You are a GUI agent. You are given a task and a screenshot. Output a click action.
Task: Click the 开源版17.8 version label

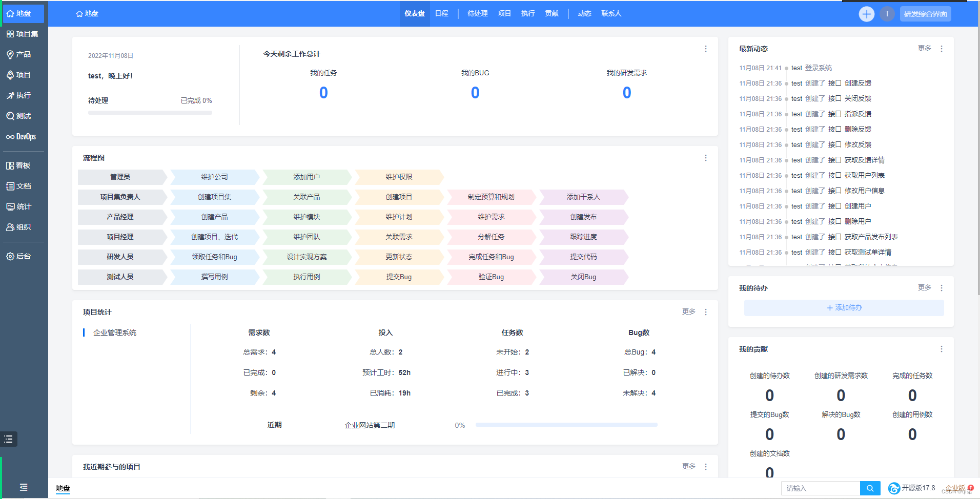tap(918, 488)
